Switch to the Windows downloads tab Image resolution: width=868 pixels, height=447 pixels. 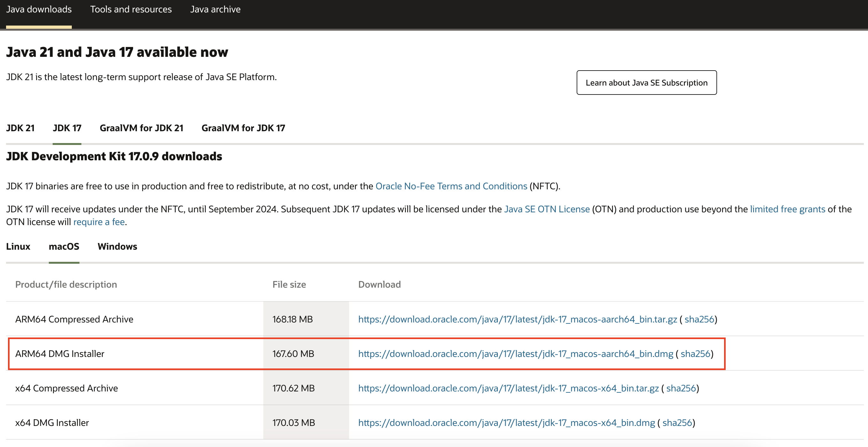[117, 246]
